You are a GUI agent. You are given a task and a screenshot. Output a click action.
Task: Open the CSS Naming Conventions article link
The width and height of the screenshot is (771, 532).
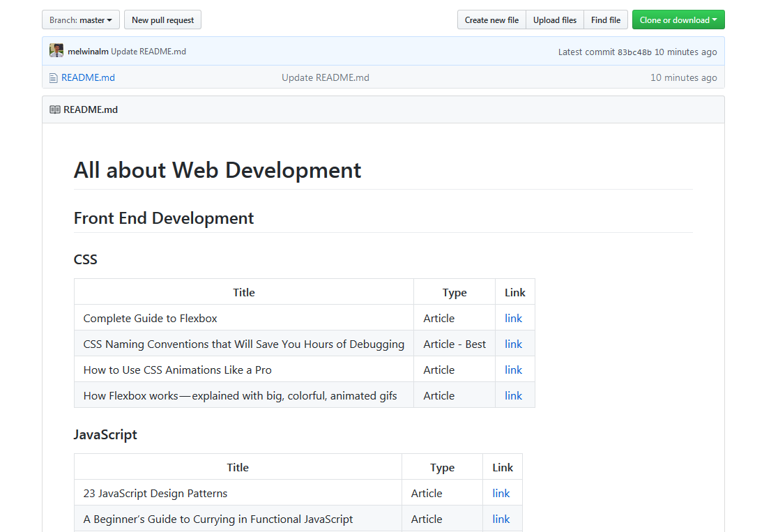click(513, 344)
